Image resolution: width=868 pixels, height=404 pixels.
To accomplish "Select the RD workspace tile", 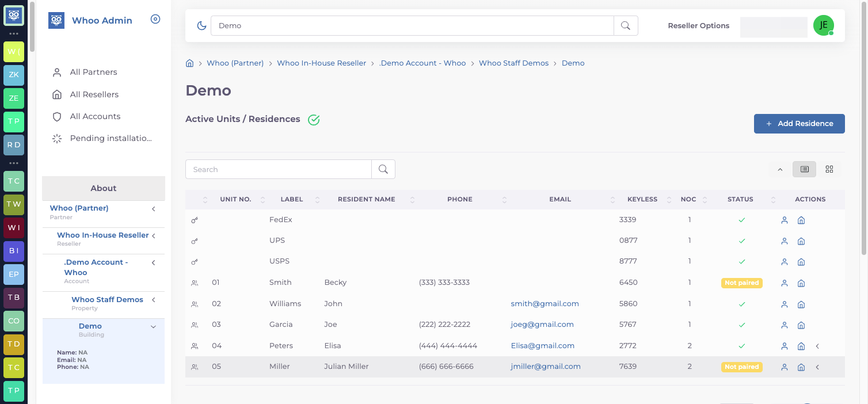I will (x=14, y=145).
